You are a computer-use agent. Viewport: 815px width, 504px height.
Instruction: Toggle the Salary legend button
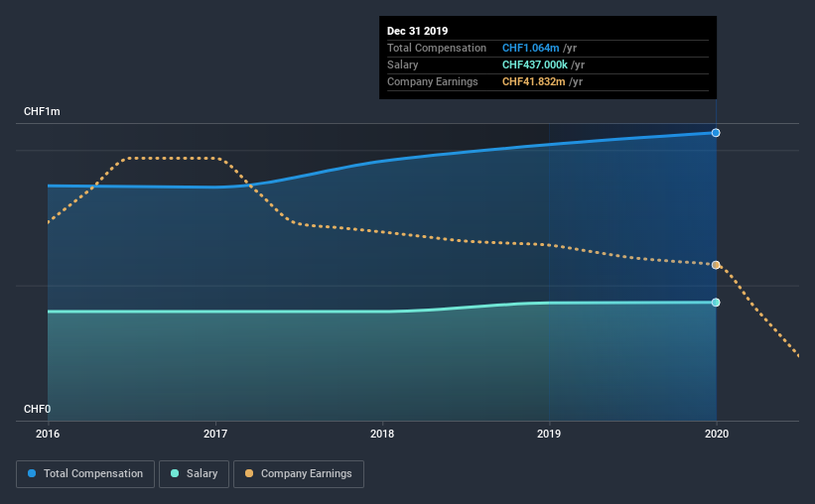(x=194, y=474)
